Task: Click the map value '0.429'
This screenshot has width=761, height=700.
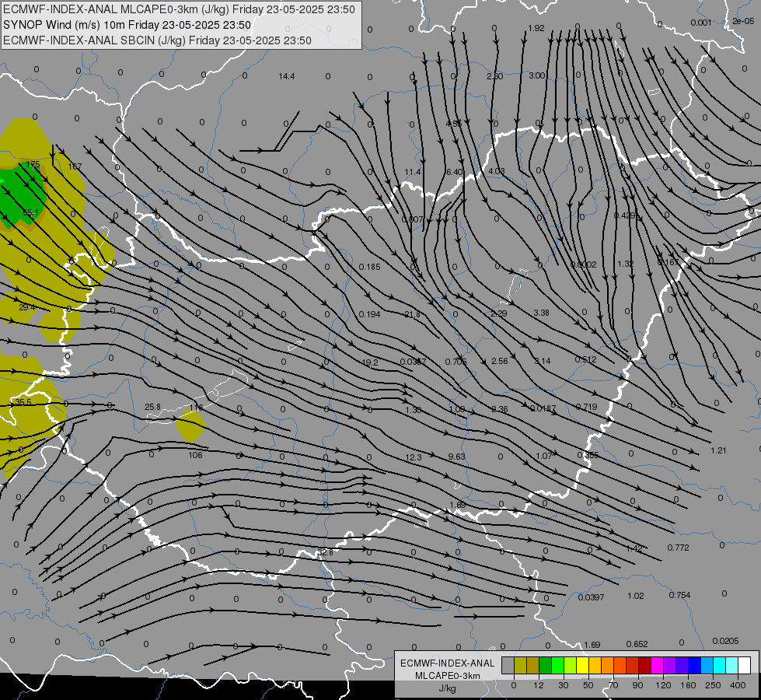Action: tap(624, 215)
